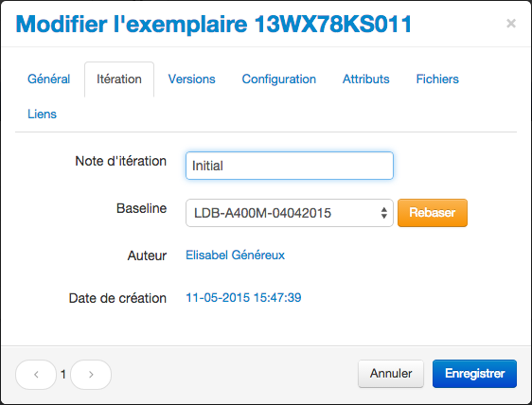Viewport: 532px width, 405px height.
Task: Save with the Enregistrer button
Action: (474, 374)
